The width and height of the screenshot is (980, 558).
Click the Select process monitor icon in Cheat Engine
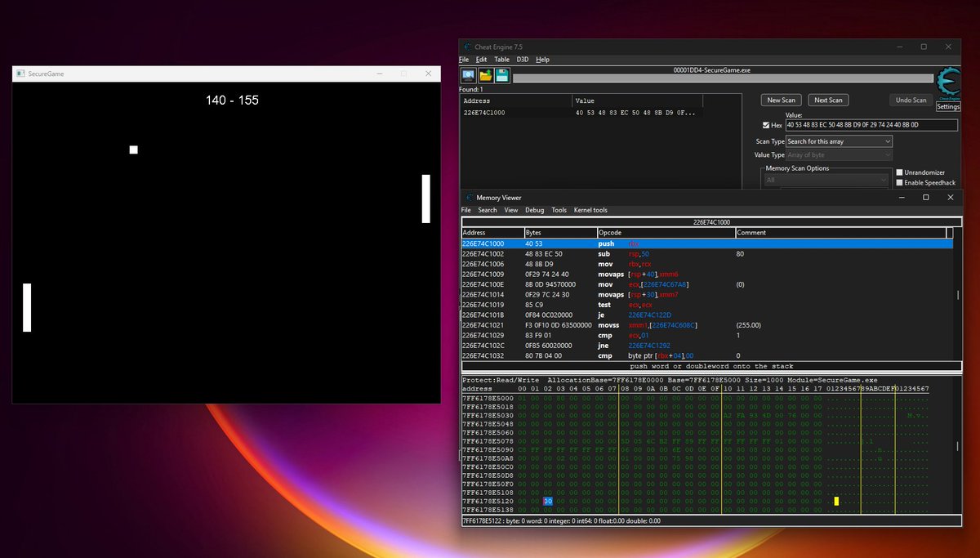469,75
